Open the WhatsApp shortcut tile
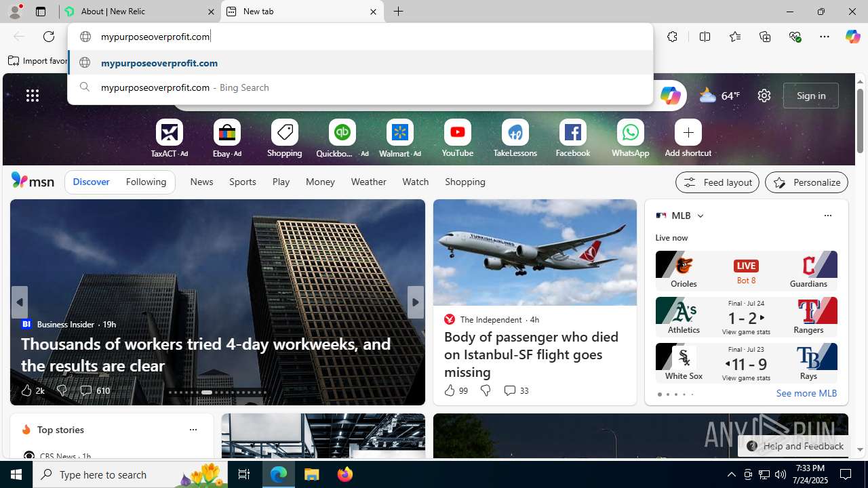The image size is (868, 488). point(631,138)
